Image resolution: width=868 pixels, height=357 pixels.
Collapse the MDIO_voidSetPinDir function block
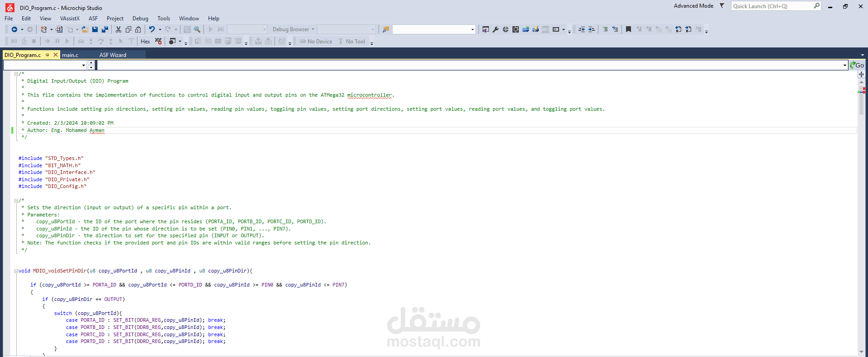click(16, 271)
